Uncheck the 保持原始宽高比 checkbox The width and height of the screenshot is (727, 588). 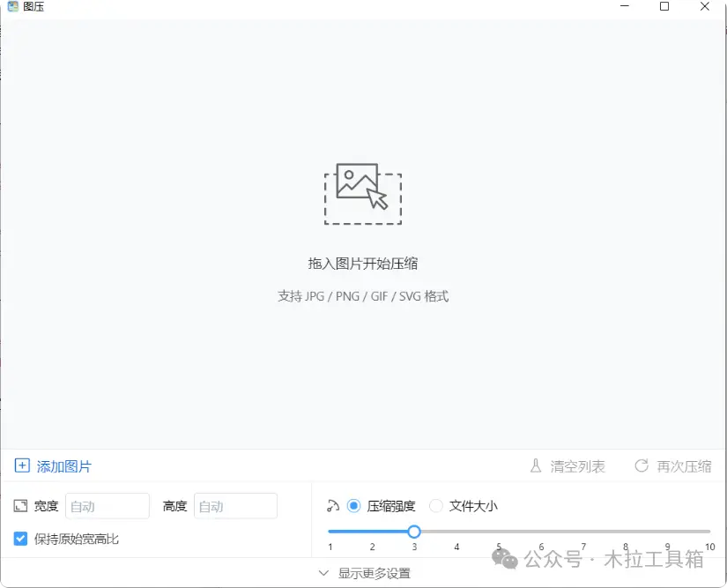pyautogui.click(x=19, y=538)
